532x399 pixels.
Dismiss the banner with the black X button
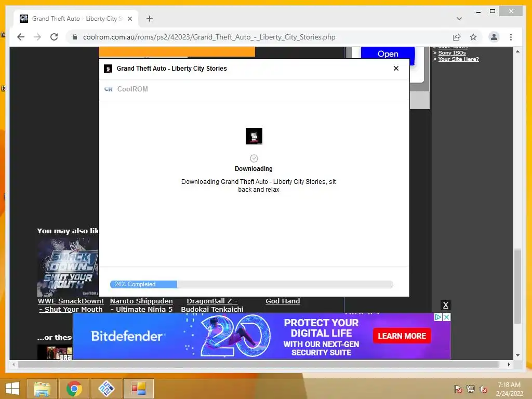click(446, 305)
